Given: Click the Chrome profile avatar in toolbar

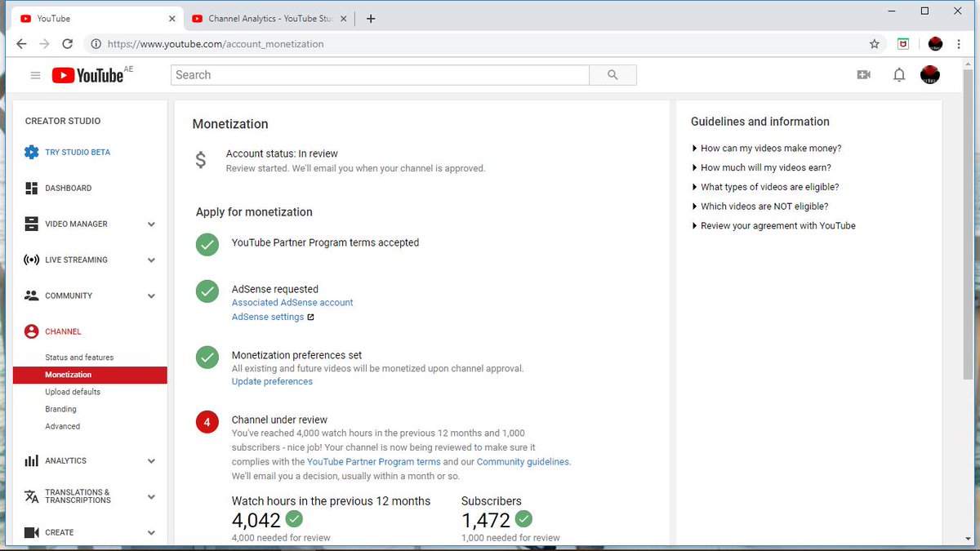Looking at the screenshot, I should (x=935, y=44).
